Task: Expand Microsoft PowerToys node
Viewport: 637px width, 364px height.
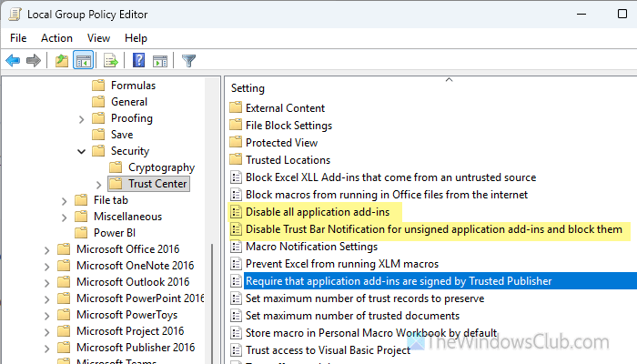Action: pos(46,316)
